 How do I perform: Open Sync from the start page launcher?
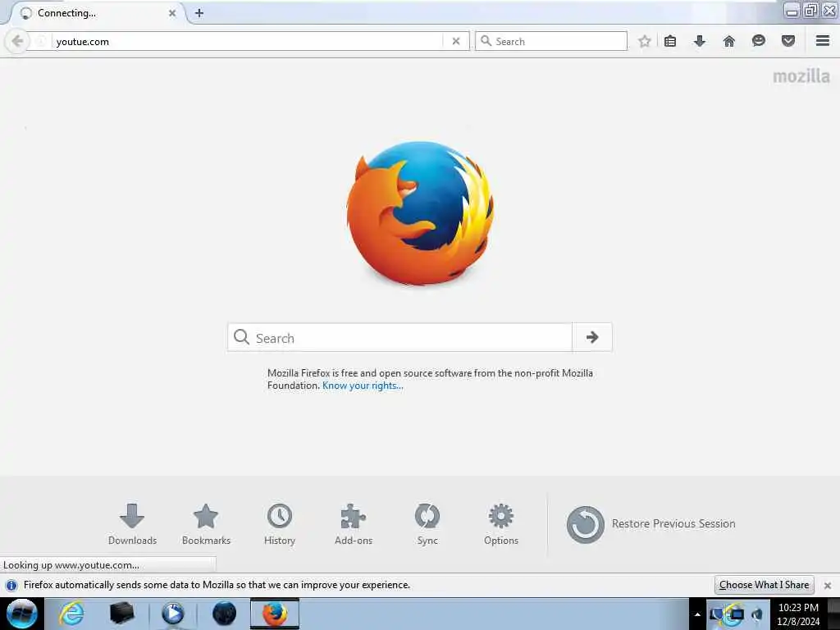[x=427, y=524]
